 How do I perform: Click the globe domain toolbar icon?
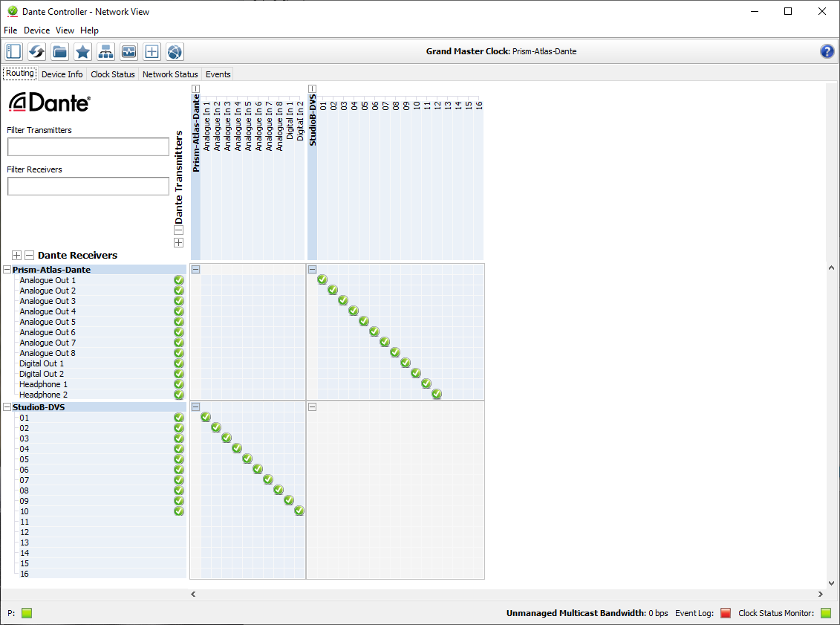[x=175, y=51]
